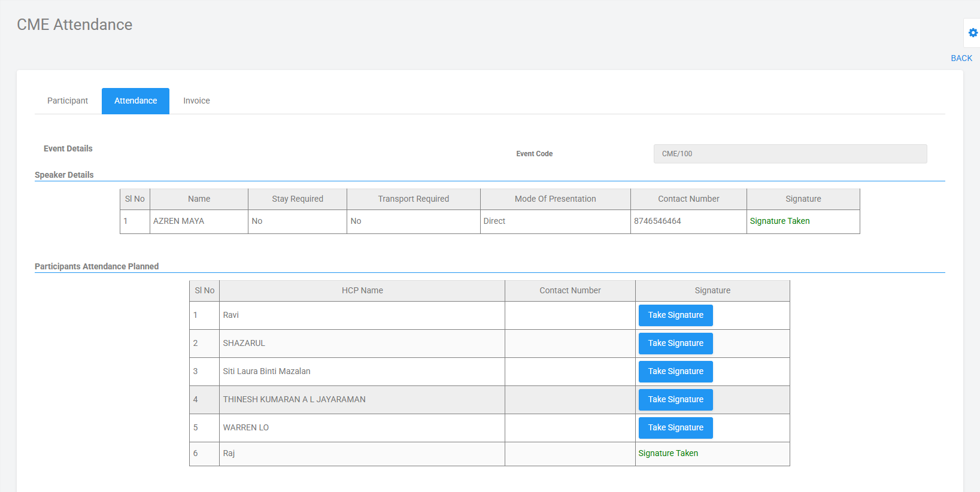Click the speaker table Contact Number header
The height and width of the screenshot is (492, 980).
[688, 199]
